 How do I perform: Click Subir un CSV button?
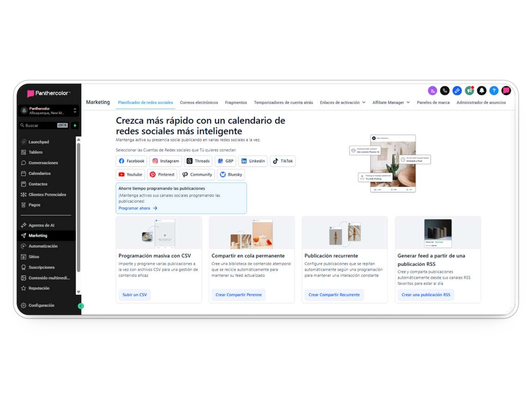135,295
